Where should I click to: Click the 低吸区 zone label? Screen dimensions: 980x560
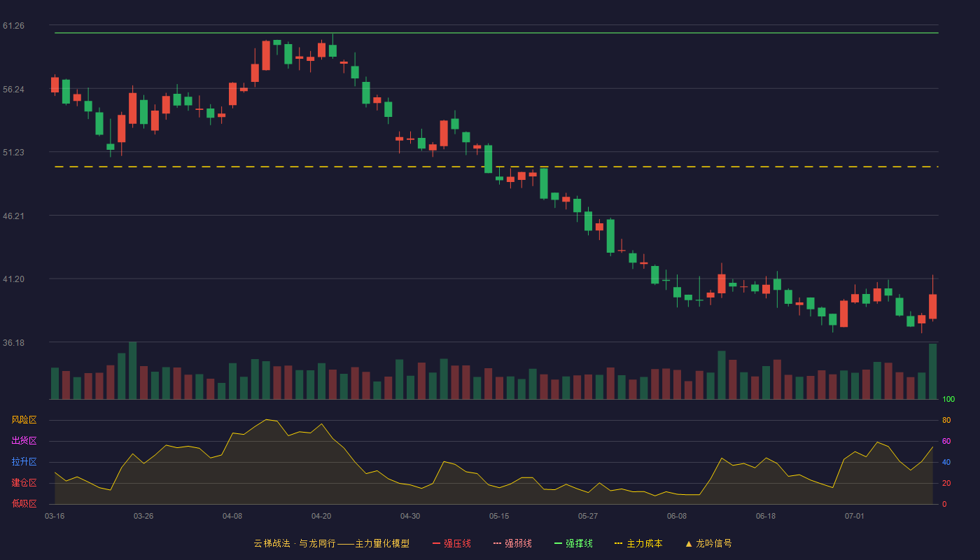click(x=24, y=503)
